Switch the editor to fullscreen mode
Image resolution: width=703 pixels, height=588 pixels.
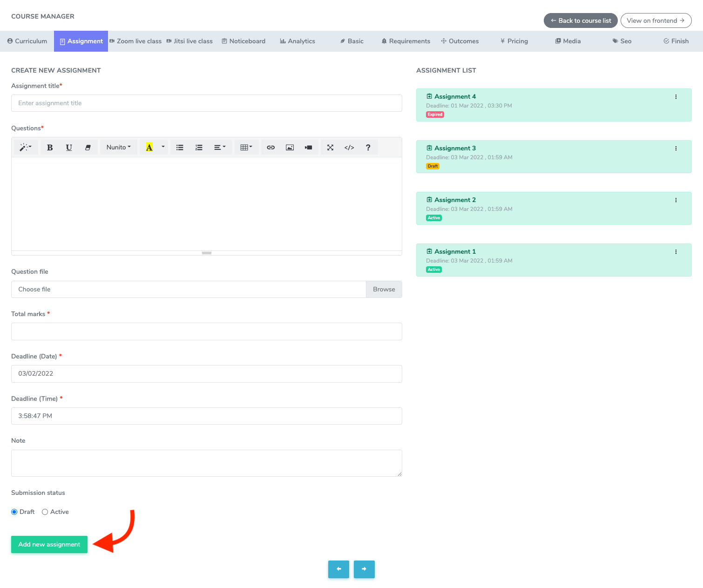[x=330, y=148]
